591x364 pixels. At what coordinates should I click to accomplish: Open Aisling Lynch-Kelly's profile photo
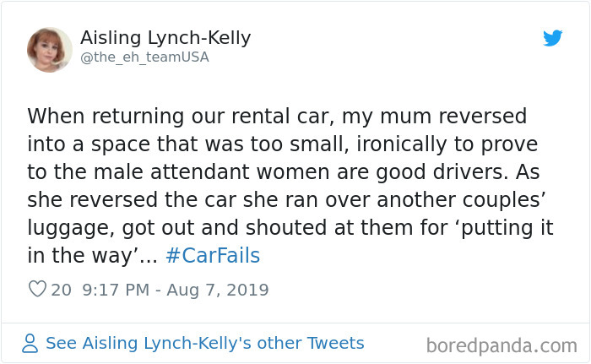point(49,48)
